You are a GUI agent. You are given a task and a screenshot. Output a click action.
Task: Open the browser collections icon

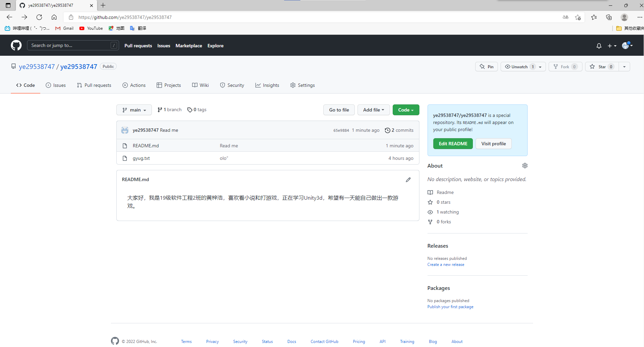[x=609, y=17]
